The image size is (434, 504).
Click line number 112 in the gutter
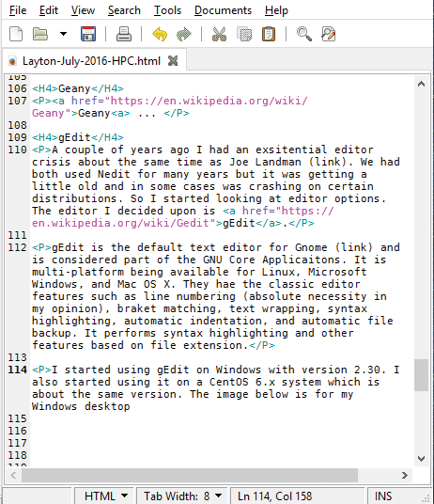[x=17, y=247]
